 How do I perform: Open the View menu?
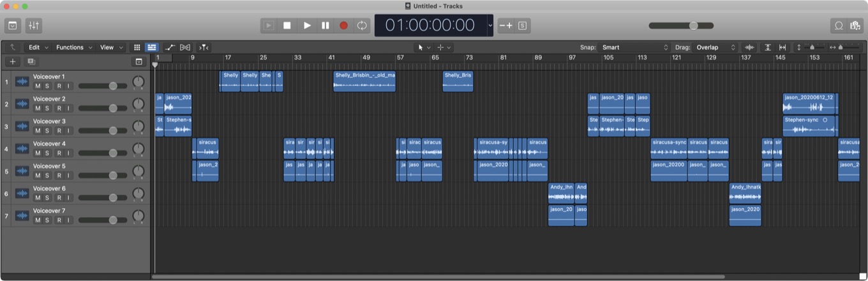[x=111, y=47]
